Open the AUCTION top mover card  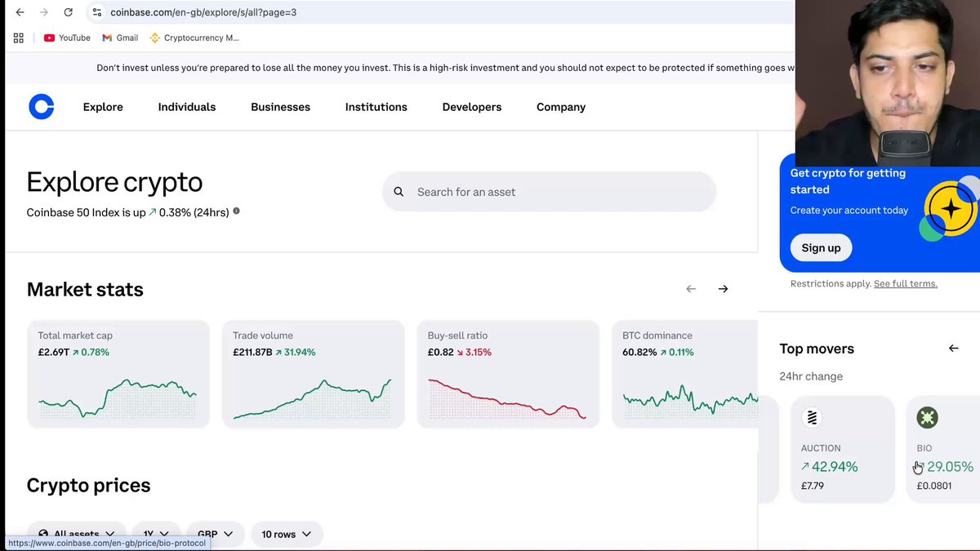(843, 449)
